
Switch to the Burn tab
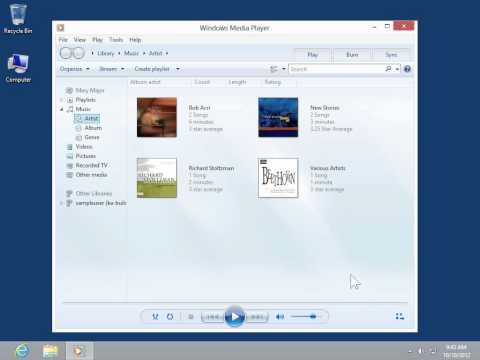352,55
